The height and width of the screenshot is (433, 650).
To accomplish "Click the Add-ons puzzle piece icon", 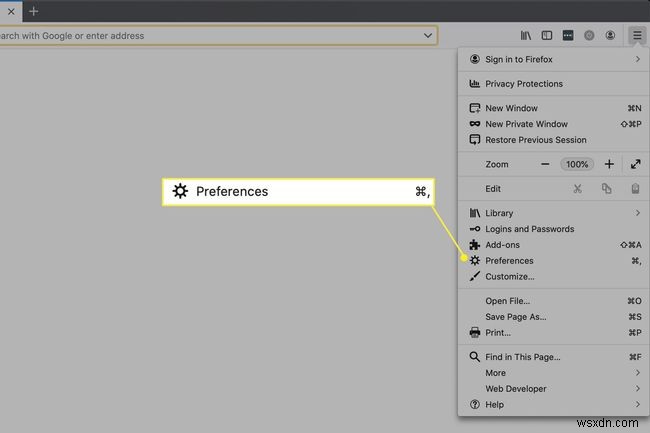I will pos(475,245).
